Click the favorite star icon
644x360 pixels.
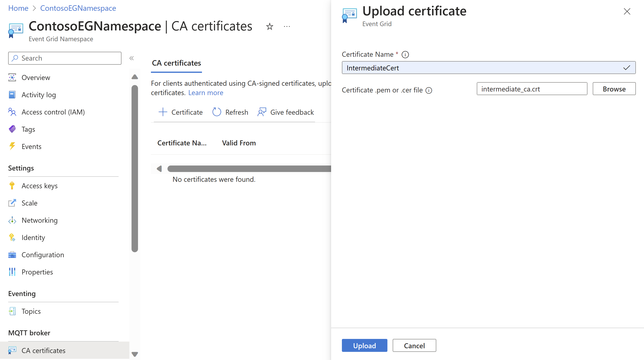point(270,27)
